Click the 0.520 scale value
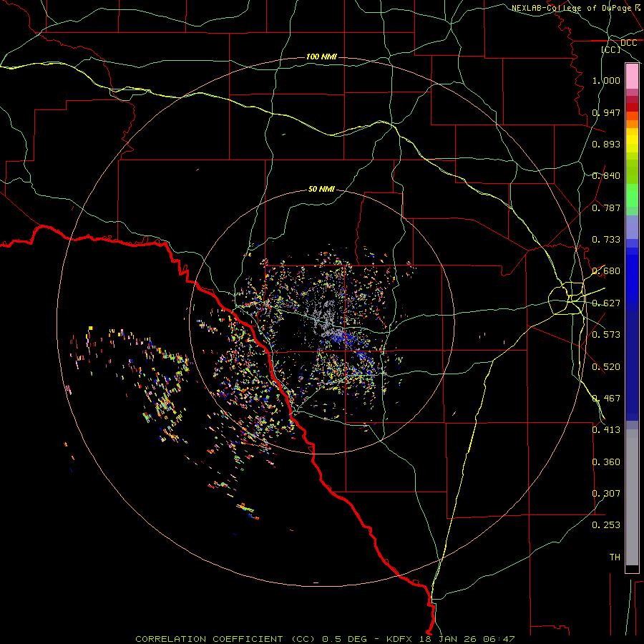 (606, 367)
